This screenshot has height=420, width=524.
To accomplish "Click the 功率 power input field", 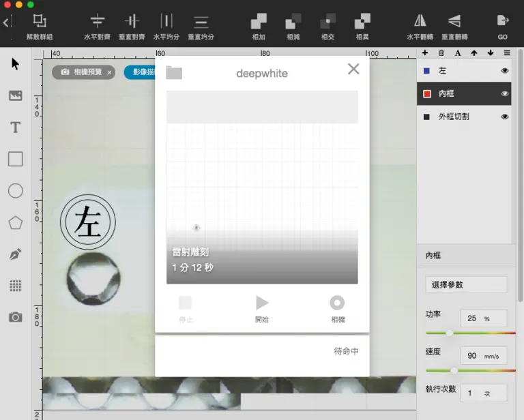I will pyautogui.click(x=483, y=318).
